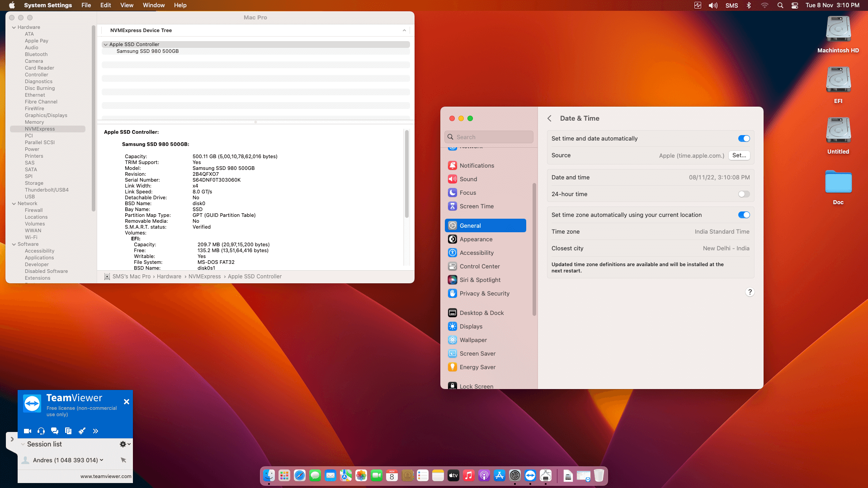Focus the System Settings search field
This screenshot has width=868, height=488.
[x=489, y=137]
